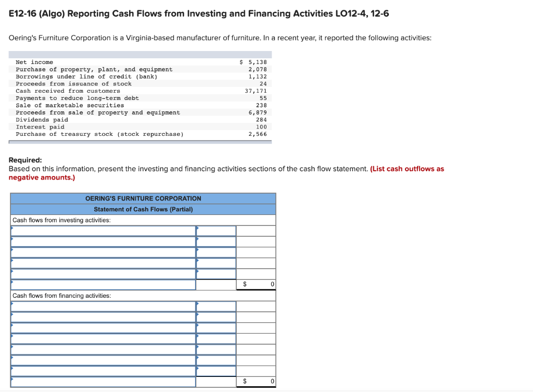Click 'Cash received from customers' label
This screenshot has width=533, height=392.
[68, 91]
